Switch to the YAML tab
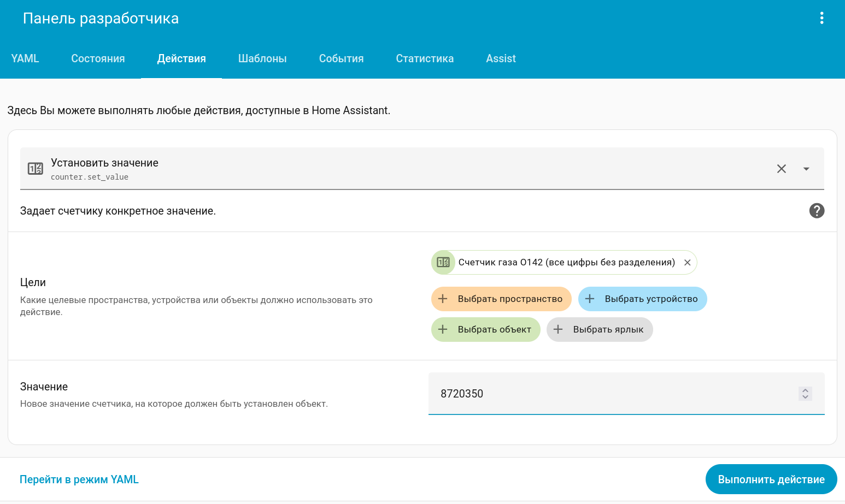The width and height of the screenshot is (845, 504). 25,58
